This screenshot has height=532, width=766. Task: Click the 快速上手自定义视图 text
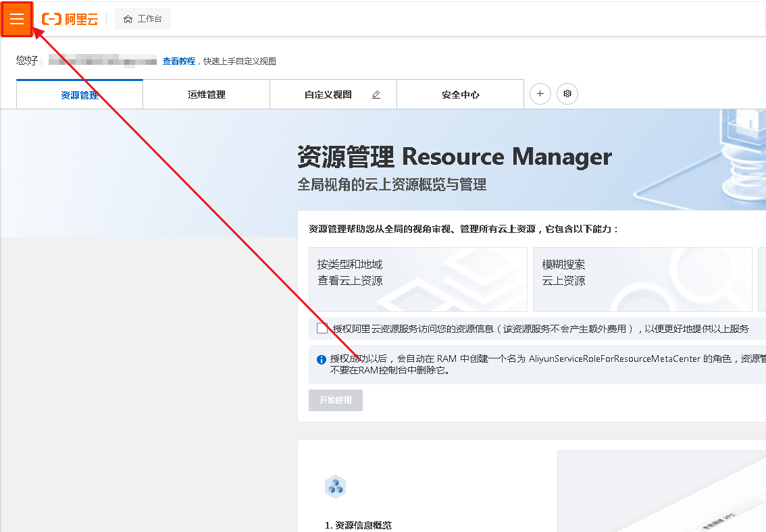240,61
